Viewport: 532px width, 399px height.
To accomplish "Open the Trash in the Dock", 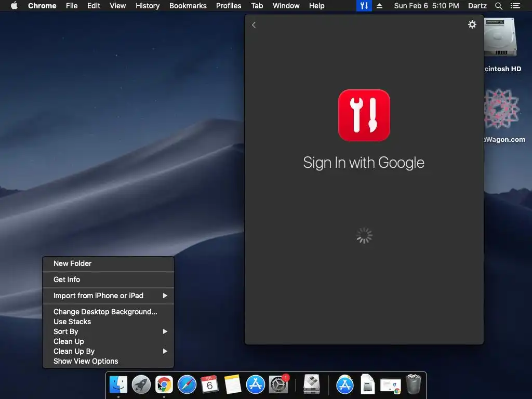I will tap(413, 384).
